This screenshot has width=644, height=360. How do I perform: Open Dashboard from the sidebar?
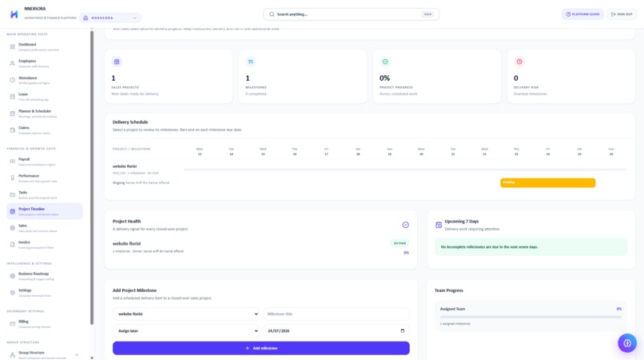click(45, 47)
